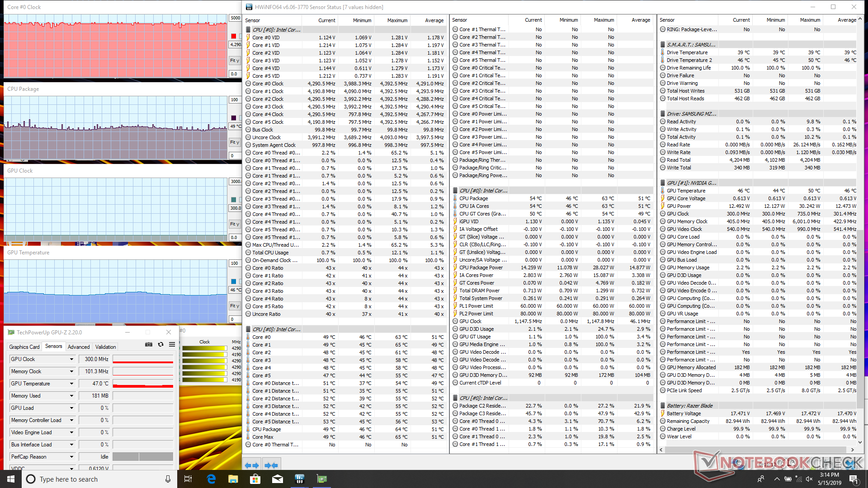868x488 pixels.
Task: Click Fit y button in GPU Temperature graph
Action: tap(234, 306)
